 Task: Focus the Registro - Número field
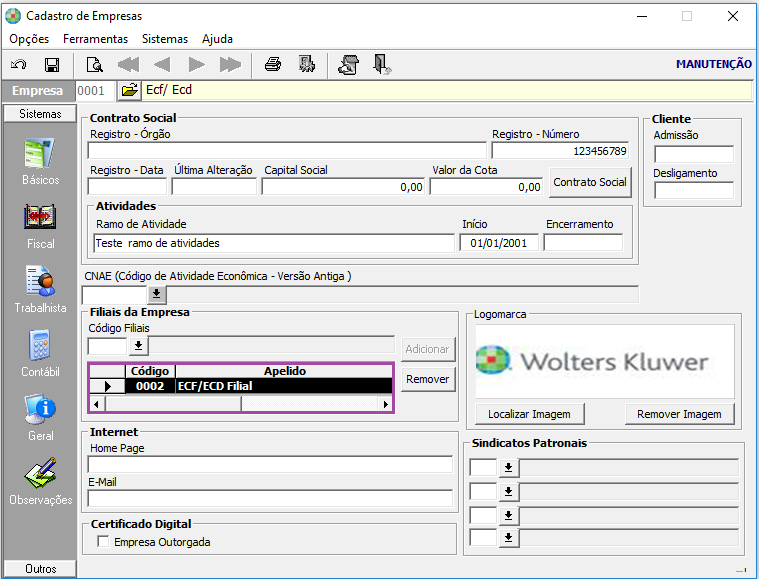[x=560, y=151]
